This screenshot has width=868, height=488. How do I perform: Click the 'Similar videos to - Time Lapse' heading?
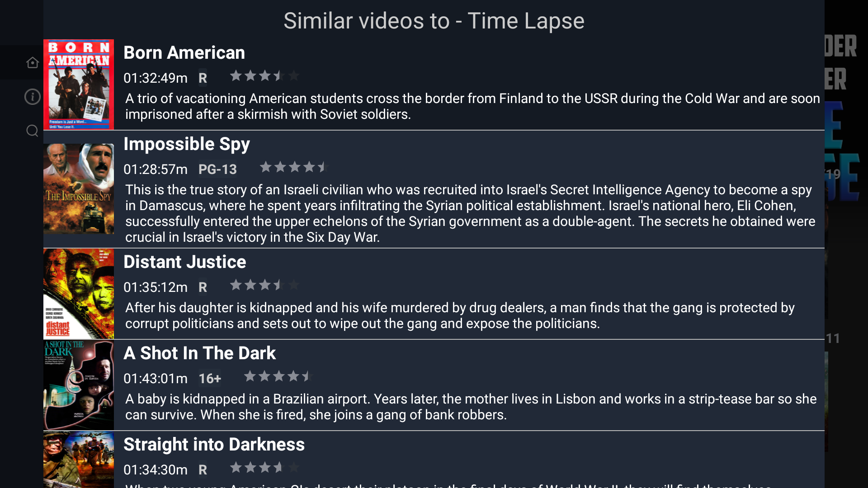433,20
